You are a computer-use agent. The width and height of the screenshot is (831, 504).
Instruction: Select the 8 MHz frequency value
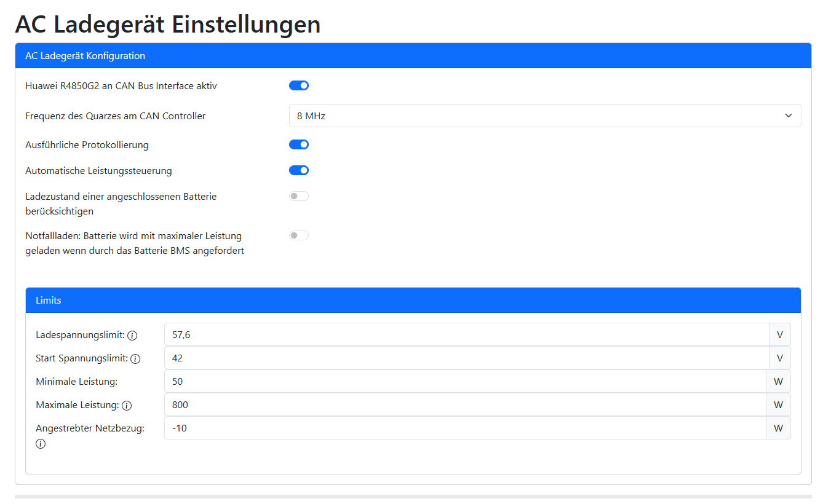[x=311, y=116]
